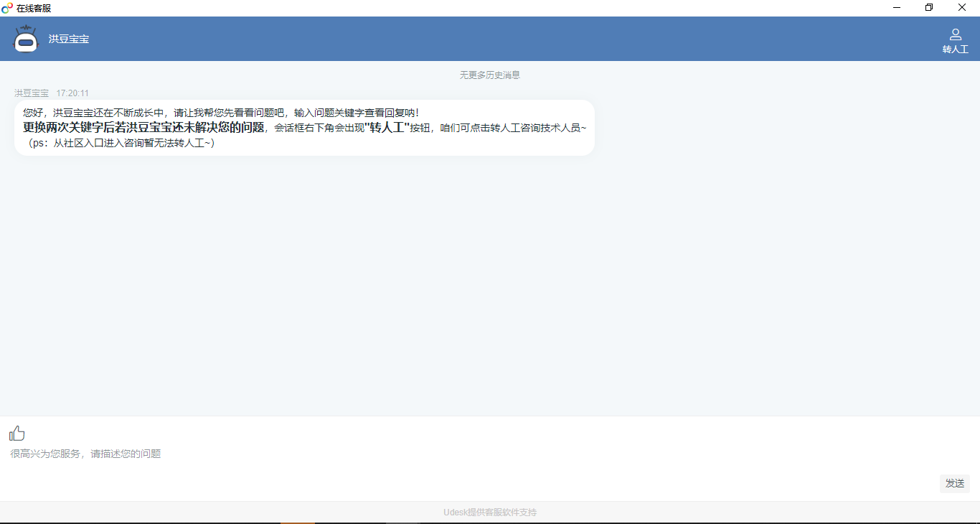Viewport: 980px width, 524px height.
Task: Minimize the 在线客服 window
Action: (x=896, y=8)
